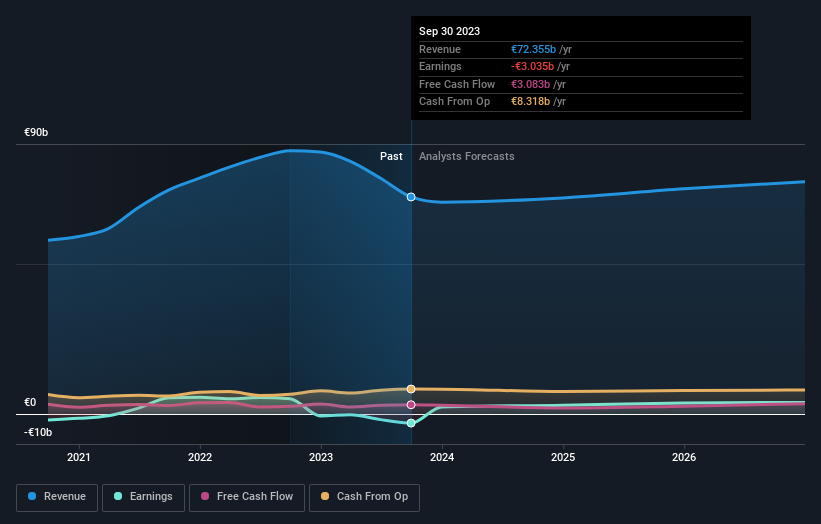Click the 2021 x-axis label
Image resolution: width=821 pixels, height=524 pixels.
tap(79, 458)
